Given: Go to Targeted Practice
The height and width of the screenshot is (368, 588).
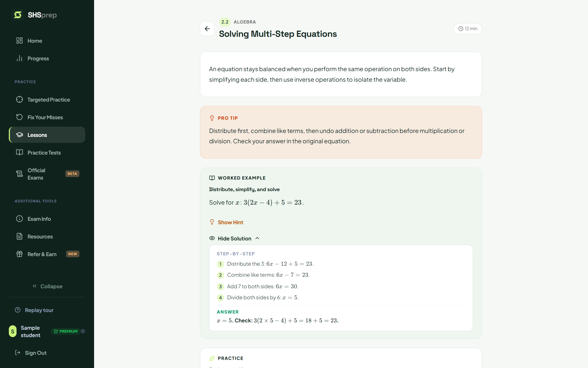Looking at the screenshot, I should 47,100.
